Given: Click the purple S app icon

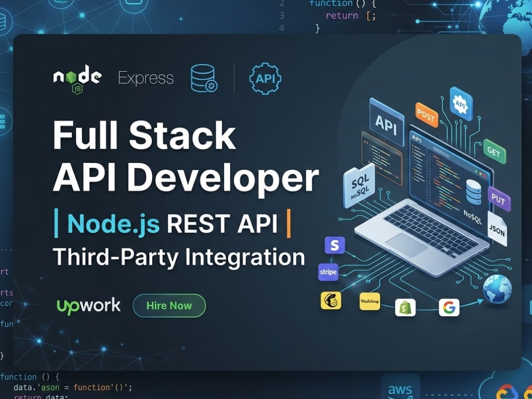Looking at the screenshot, I should click(x=335, y=245).
